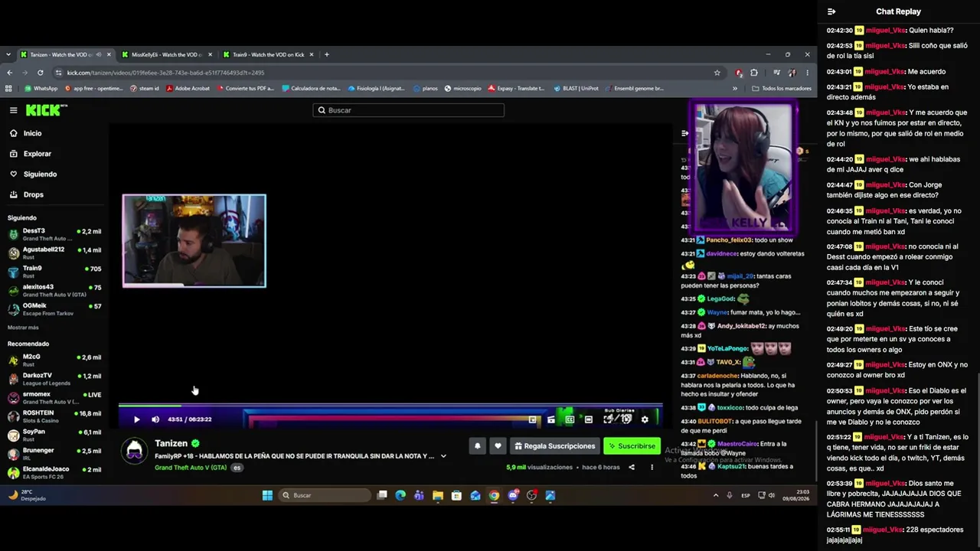Open Train9 channel in sidebar
980x551 pixels.
[54, 272]
